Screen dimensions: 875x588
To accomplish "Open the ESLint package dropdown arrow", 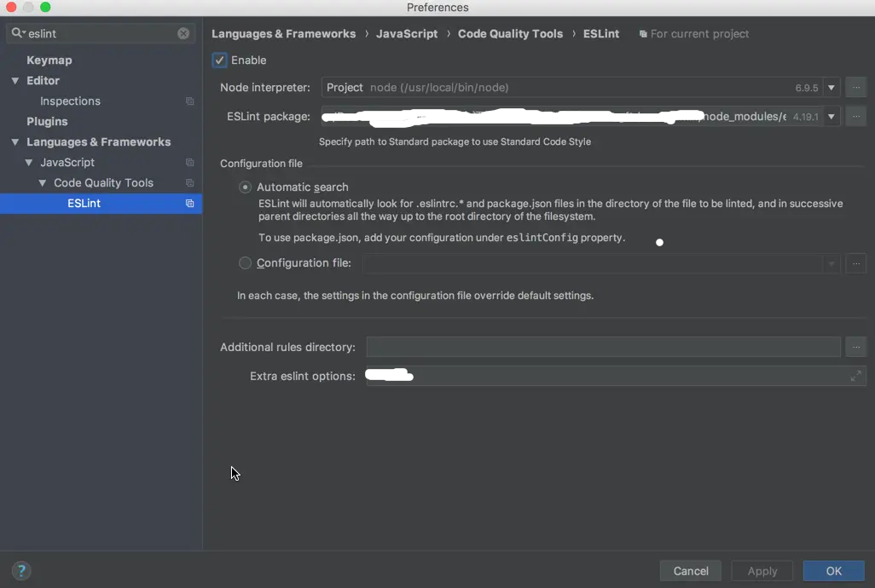I will pos(832,117).
